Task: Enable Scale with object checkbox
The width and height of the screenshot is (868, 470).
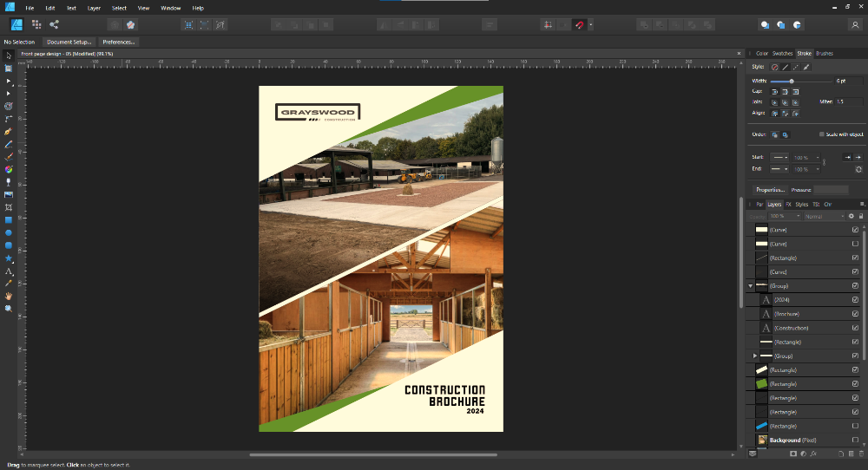Action: [x=822, y=134]
